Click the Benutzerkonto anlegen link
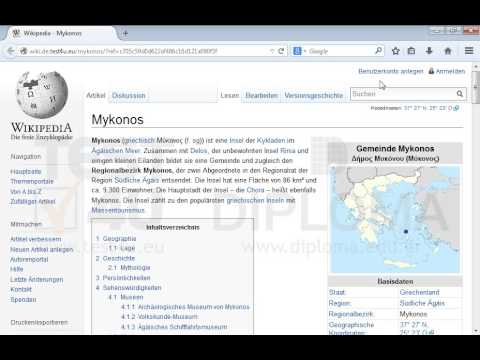The height and width of the screenshot is (360, 480). tap(391, 71)
